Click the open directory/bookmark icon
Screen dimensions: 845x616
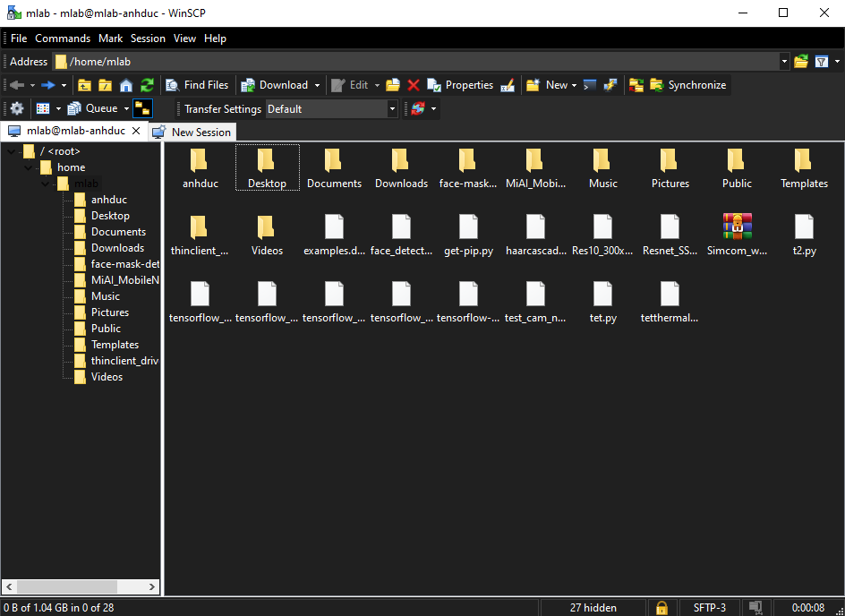click(x=801, y=62)
